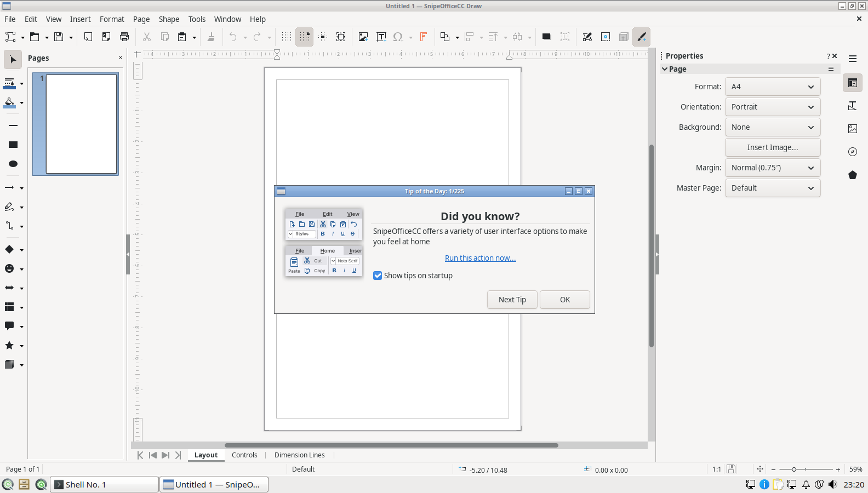The image size is (868, 493).
Task: Uncheck Show tips on startup
Action: click(x=378, y=276)
